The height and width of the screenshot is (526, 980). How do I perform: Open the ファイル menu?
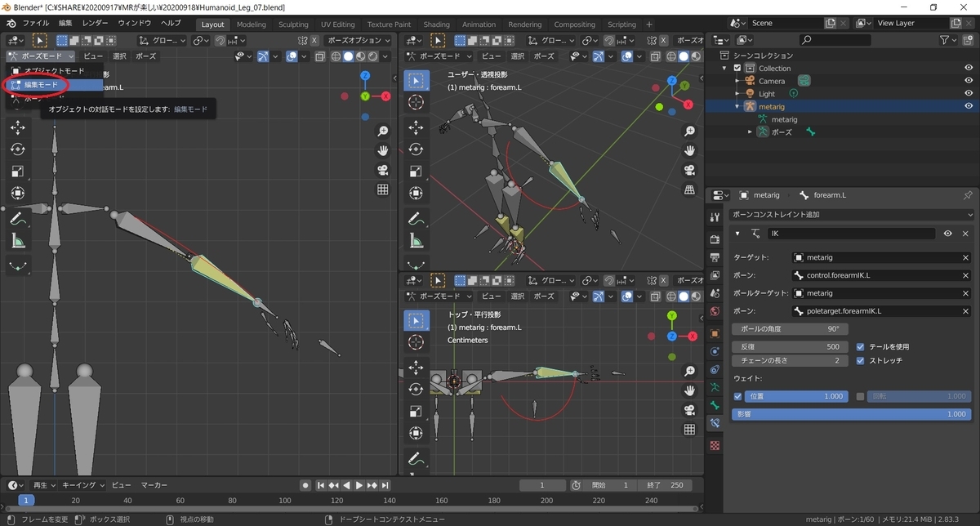[x=35, y=24]
